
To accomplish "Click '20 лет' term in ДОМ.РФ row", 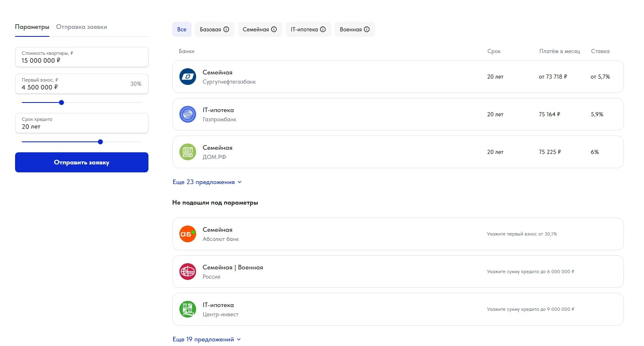I will click(x=495, y=152).
